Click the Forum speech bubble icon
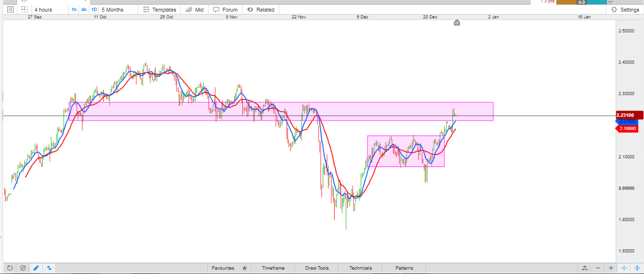 [216, 10]
